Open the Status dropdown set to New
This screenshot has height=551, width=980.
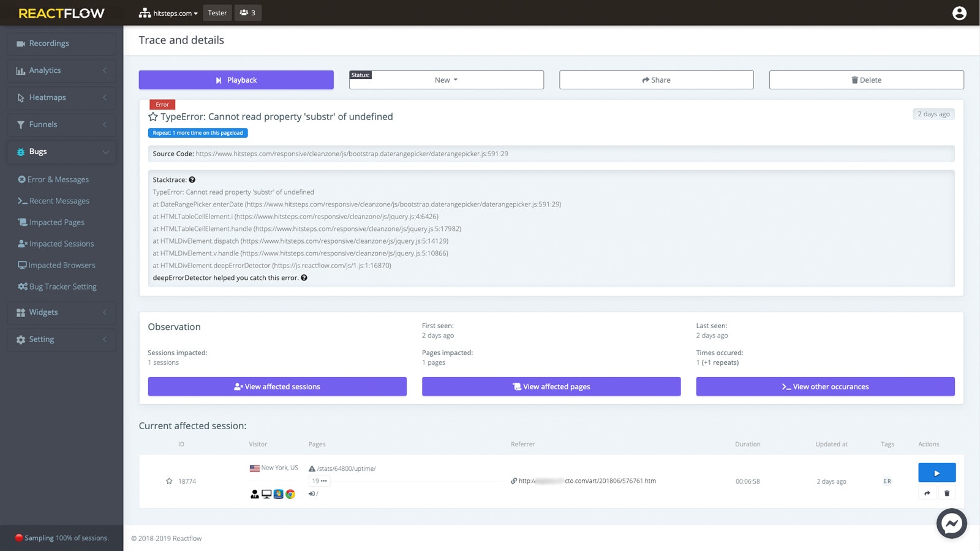pos(446,80)
